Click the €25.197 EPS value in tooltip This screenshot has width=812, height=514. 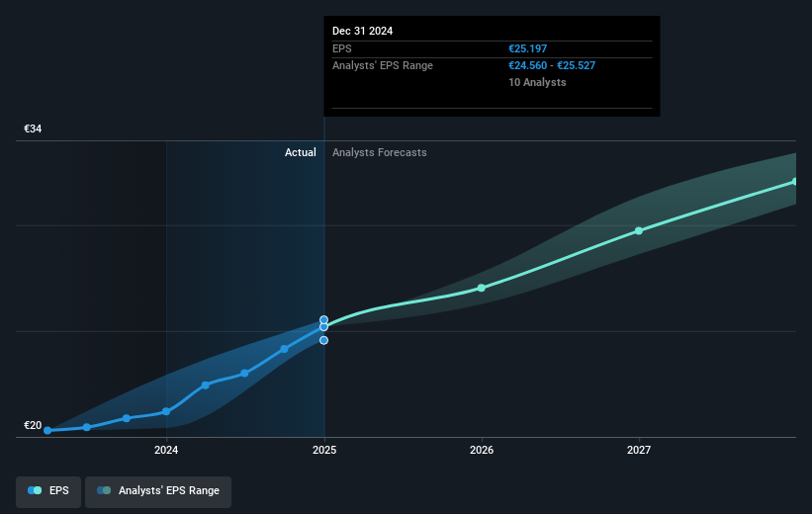[x=528, y=48]
